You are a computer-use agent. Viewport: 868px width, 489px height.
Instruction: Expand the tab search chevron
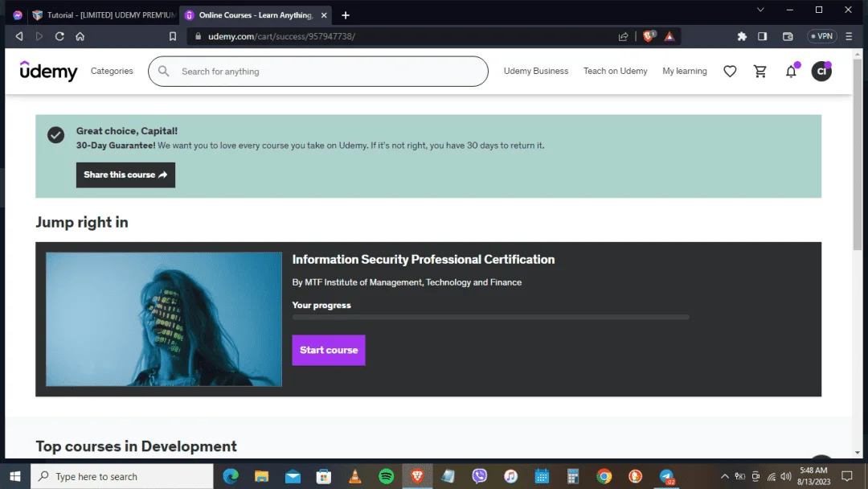pos(760,10)
